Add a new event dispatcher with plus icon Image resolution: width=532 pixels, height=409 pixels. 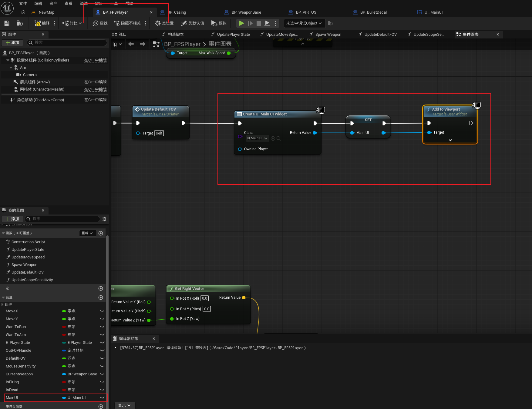point(101,407)
